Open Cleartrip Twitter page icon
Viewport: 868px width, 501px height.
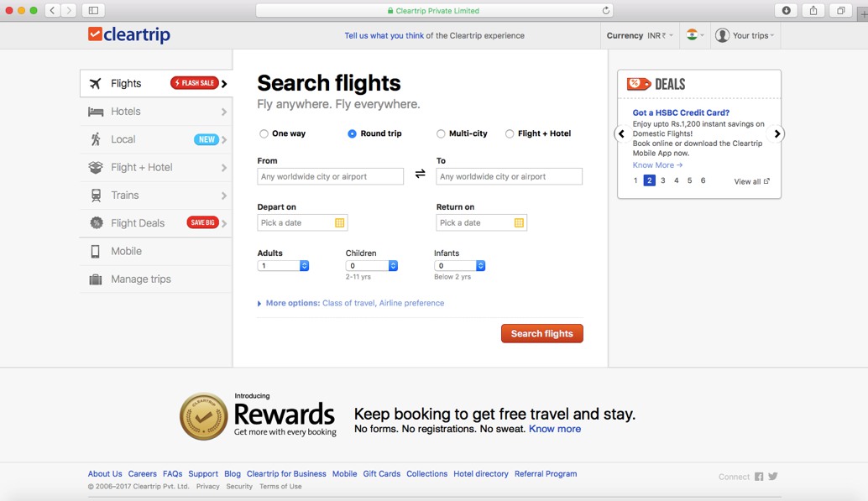click(x=773, y=476)
